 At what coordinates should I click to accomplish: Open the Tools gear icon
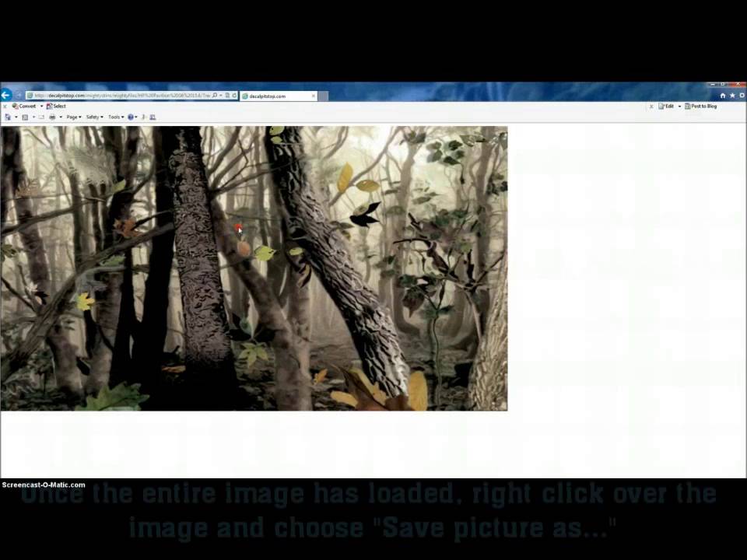coord(741,96)
